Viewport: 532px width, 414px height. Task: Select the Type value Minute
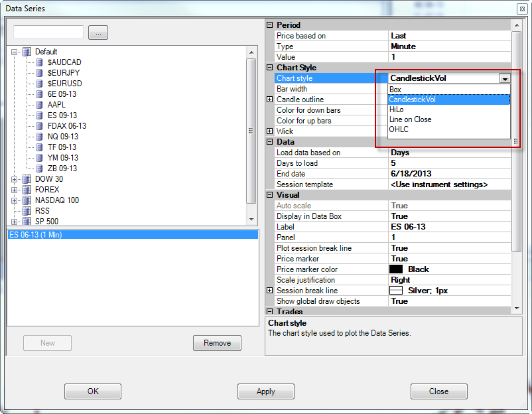pyautogui.click(x=403, y=46)
